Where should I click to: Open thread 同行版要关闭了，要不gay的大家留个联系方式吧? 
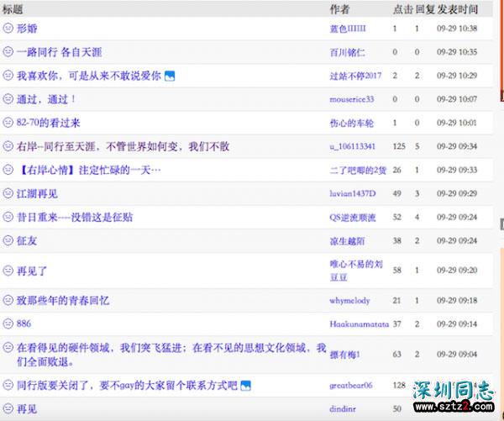pyautogui.click(x=127, y=385)
